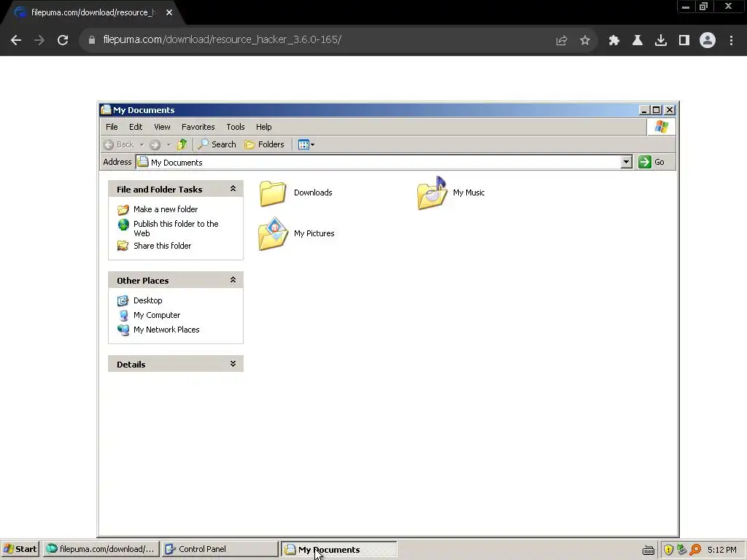This screenshot has height=560, width=747.
Task: Open the Help menu
Action: click(x=263, y=127)
